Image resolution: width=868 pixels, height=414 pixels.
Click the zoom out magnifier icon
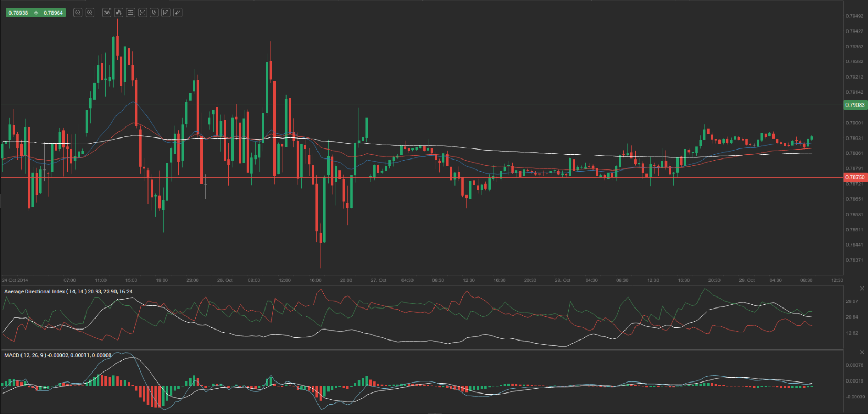tap(78, 13)
